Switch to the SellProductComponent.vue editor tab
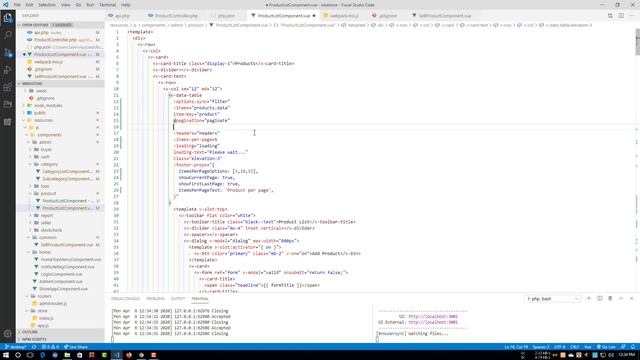This screenshot has height=360, width=640. (x=444, y=16)
